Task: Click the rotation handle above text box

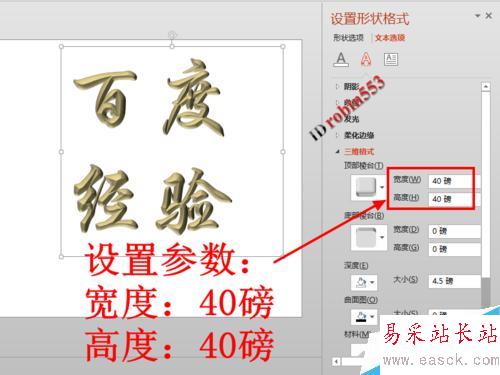Action: tap(172, 34)
